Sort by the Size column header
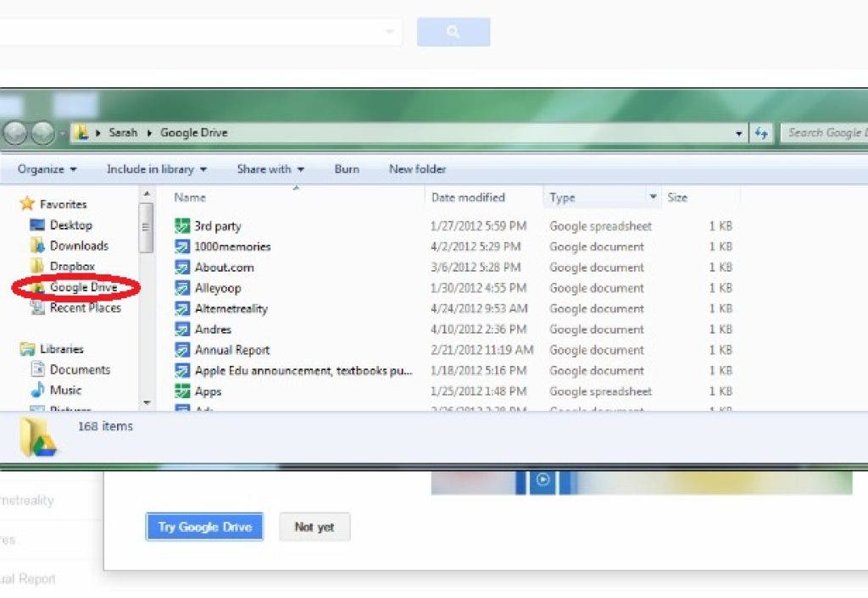This screenshot has height=598, width=868. pos(677,197)
